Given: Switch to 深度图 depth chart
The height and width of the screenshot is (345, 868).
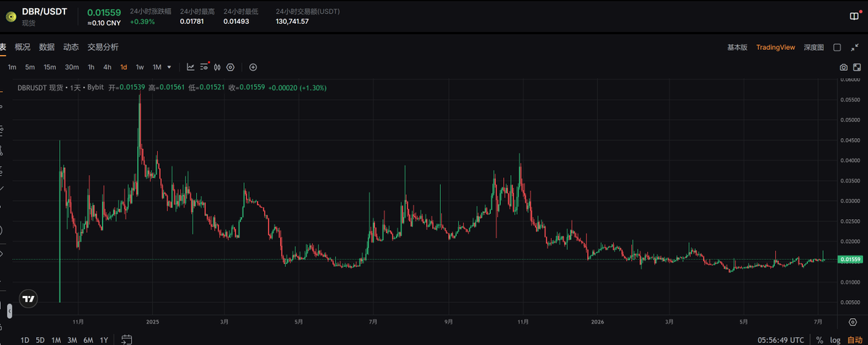Looking at the screenshot, I should click(x=814, y=48).
